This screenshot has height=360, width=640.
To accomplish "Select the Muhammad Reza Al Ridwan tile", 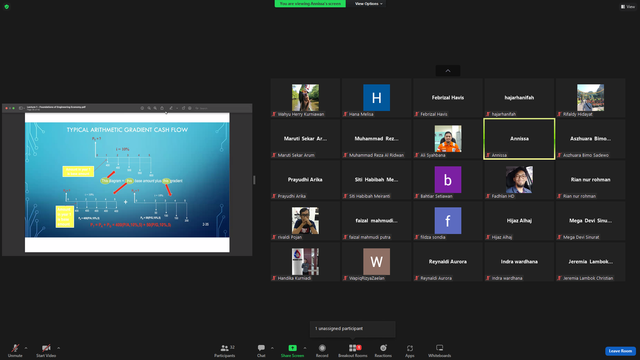I will pyautogui.click(x=376, y=139).
